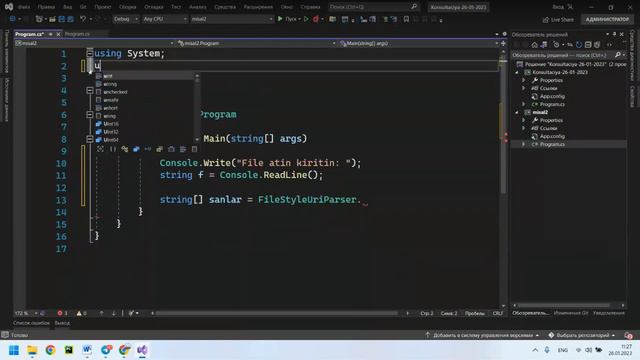
Task: Click the Visual Studio logo at top left
Action: (x=9, y=7)
